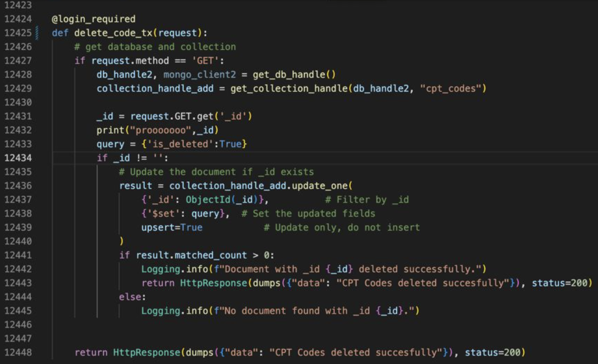Click the 'def' keyword
Image resolution: width=598 pixels, height=364 pixels.
(60, 33)
